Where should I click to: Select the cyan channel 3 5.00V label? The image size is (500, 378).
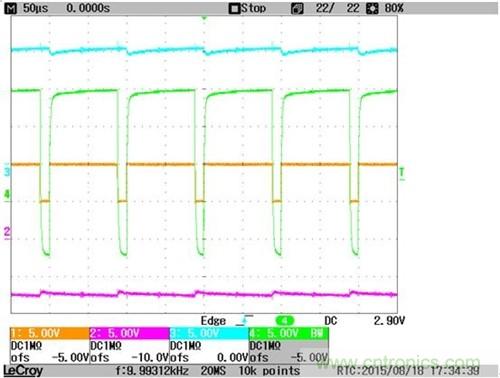coord(209,333)
